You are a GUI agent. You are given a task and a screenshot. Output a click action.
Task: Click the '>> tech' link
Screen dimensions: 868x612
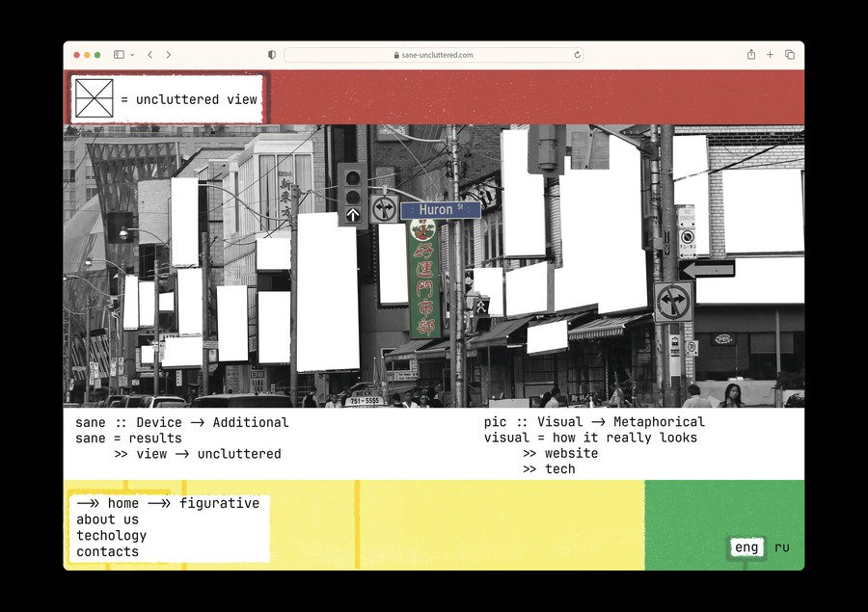[549, 468]
